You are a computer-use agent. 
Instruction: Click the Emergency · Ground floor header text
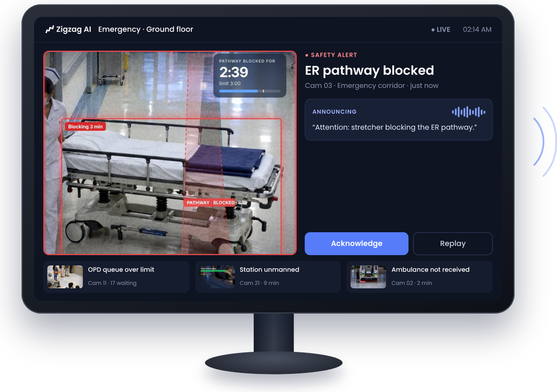pyautogui.click(x=146, y=29)
